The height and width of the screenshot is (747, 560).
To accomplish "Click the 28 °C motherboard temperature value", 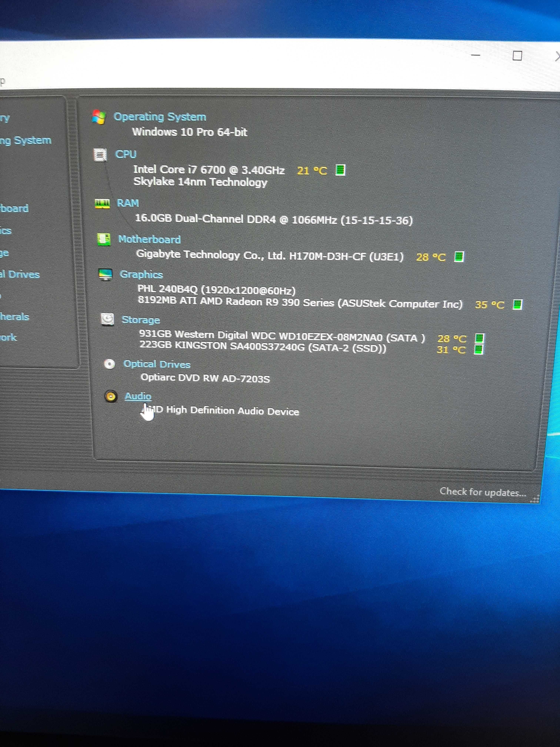I will 431,257.
